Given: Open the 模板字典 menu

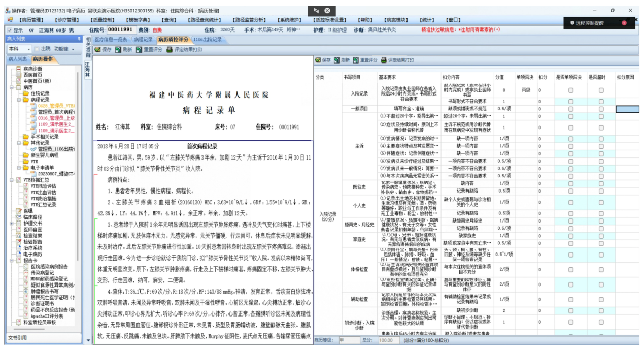Looking at the screenshot, I should tap(138, 20).
